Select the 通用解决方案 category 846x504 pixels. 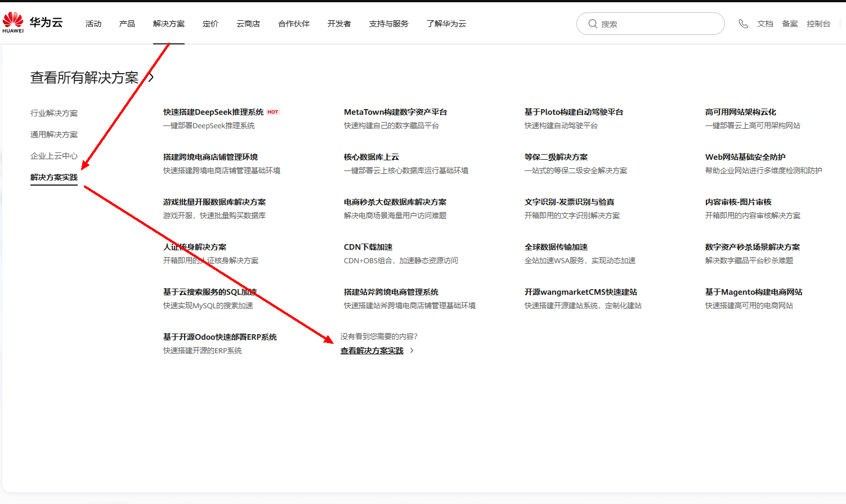(x=54, y=134)
